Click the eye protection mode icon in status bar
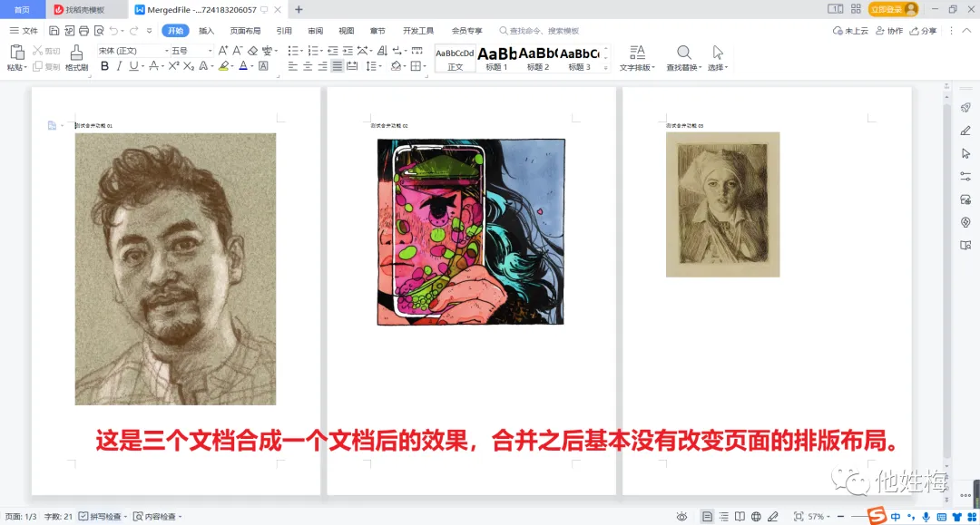 click(681, 516)
